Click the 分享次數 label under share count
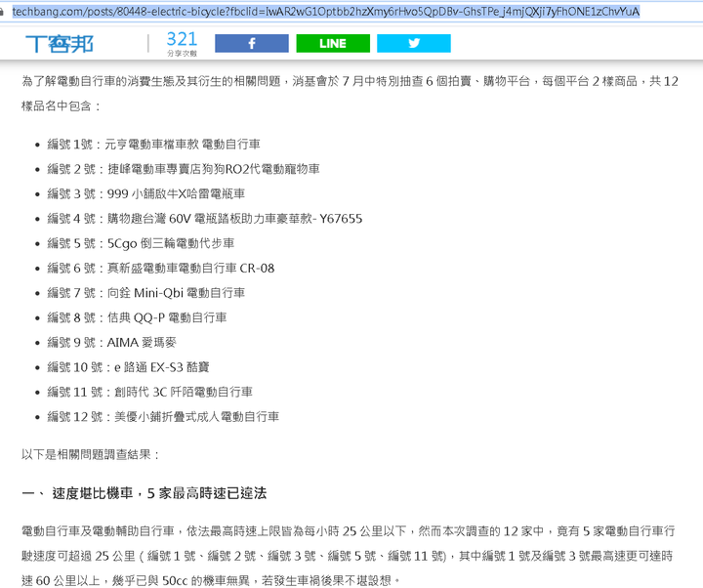This screenshot has height=588, width=703. pyautogui.click(x=182, y=54)
